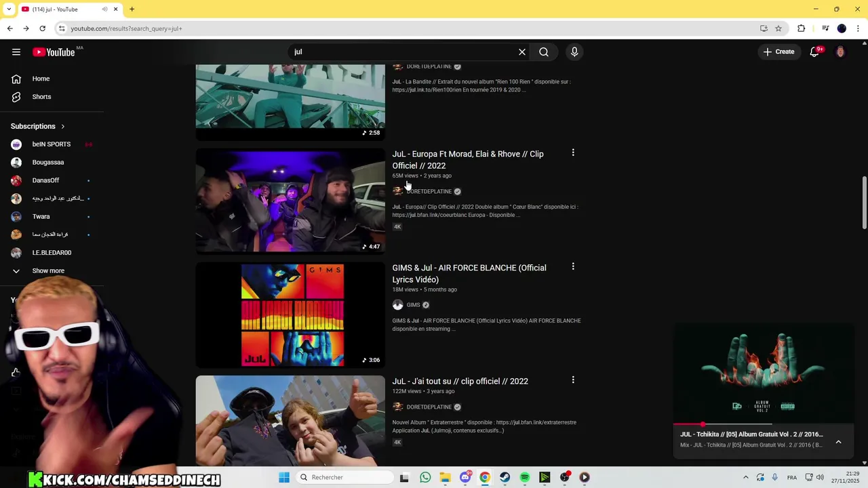This screenshot has height=488, width=868.
Task: Go forward in the browser
Action: pos(26,28)
